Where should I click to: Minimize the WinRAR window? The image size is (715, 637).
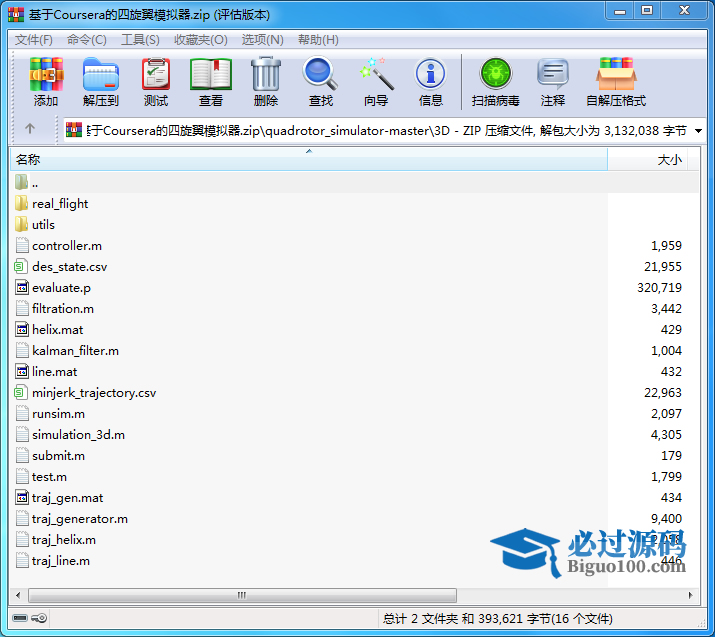coord(620,11)
